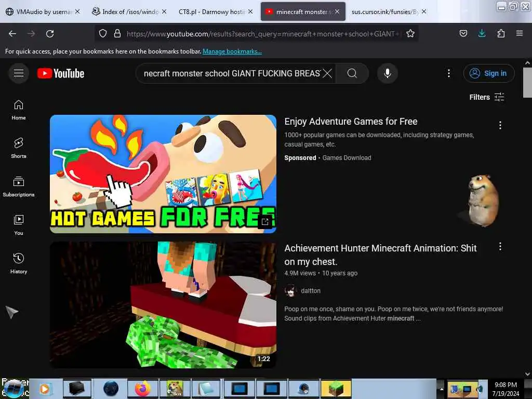Clear the YouTube search query
Screen dimensions: 532x399
[327, 73]
